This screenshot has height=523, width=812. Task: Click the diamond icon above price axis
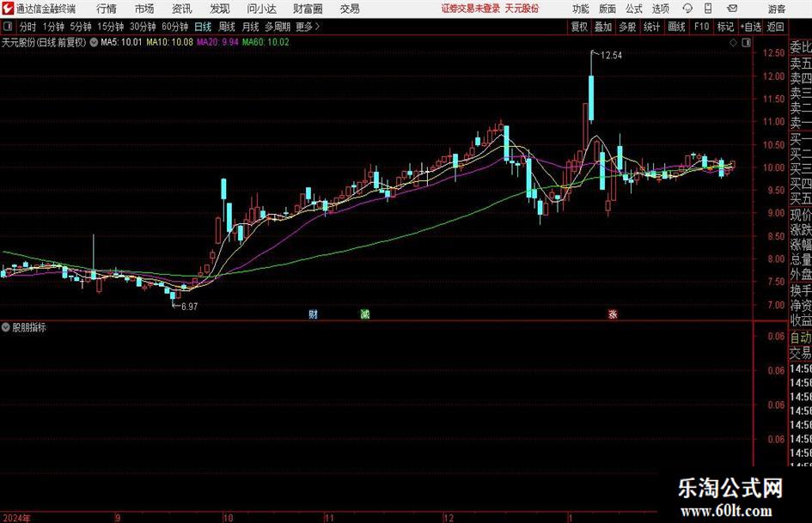(733, 43)
